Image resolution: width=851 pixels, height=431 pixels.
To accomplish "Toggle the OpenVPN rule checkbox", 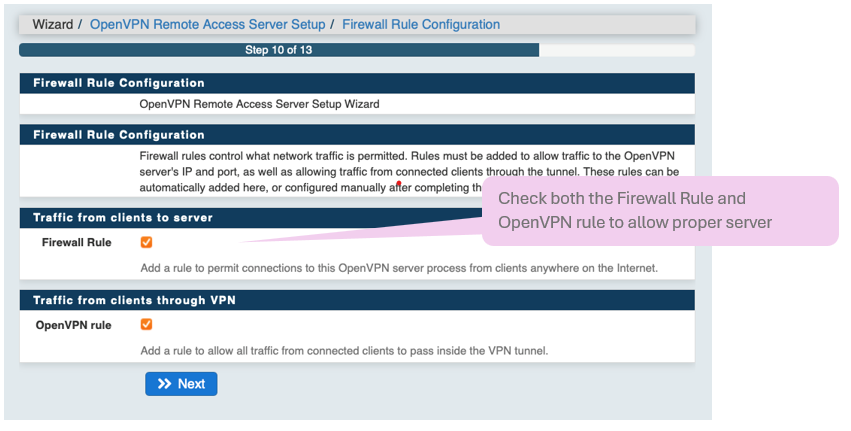I will 147,324.
